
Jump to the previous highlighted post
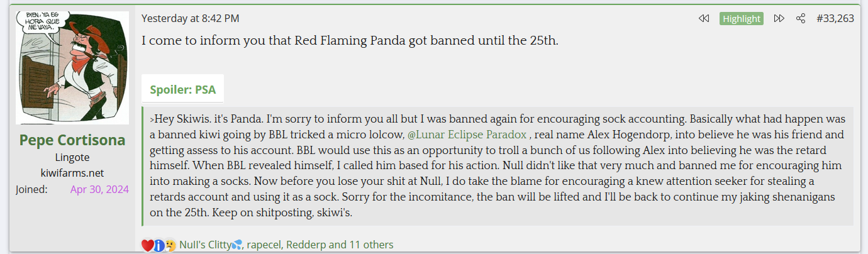[704, 19]
